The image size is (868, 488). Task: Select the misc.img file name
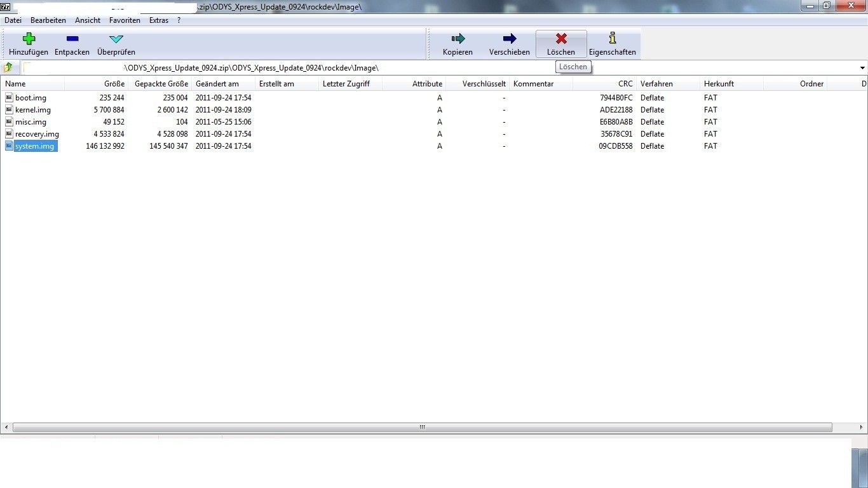[31, 122]
